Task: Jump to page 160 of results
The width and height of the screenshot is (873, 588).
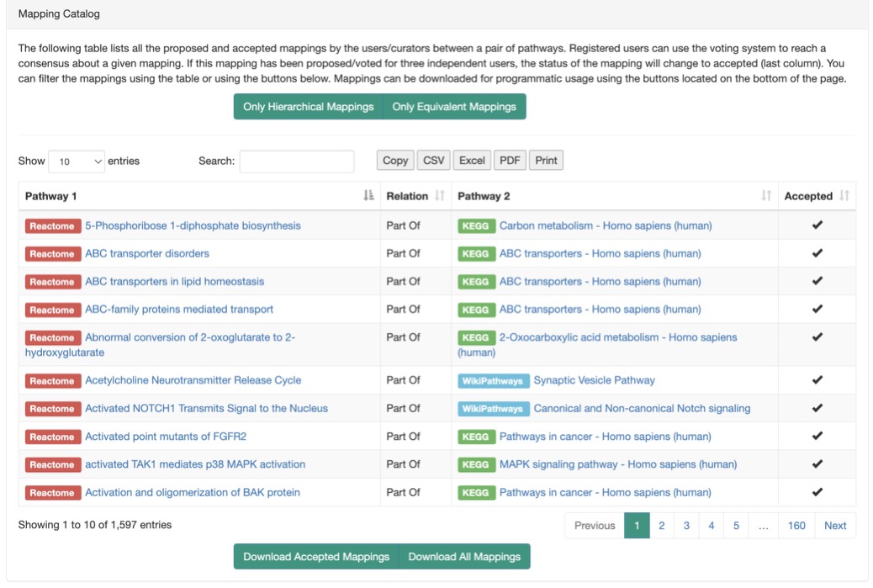Action: [x=796, y=526]
